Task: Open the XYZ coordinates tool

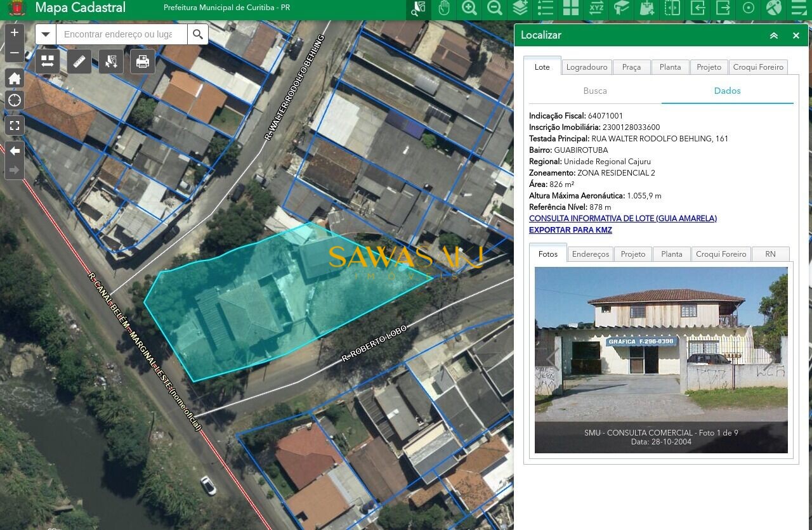Action: point(596,9)
